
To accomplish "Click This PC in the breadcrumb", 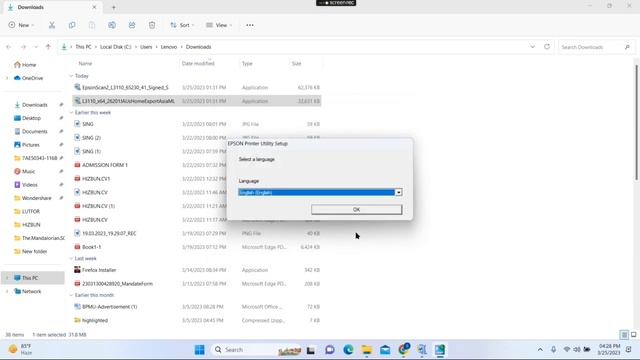I will coord(83,47).
